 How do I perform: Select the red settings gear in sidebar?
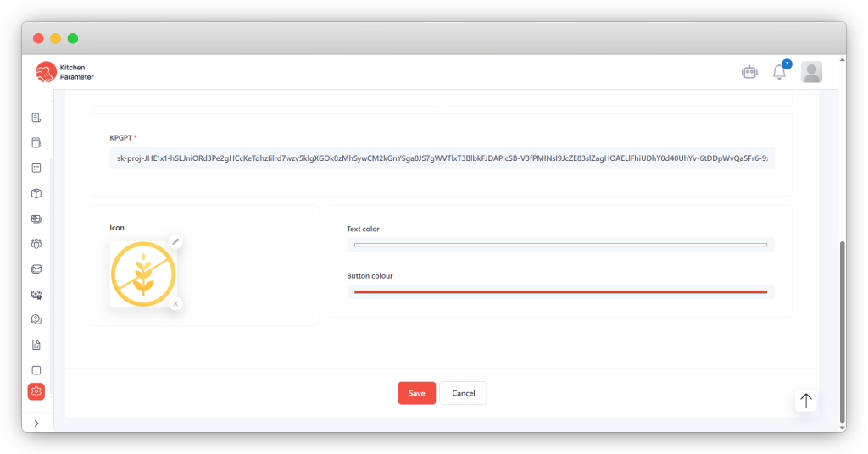[x=36, y=391]
